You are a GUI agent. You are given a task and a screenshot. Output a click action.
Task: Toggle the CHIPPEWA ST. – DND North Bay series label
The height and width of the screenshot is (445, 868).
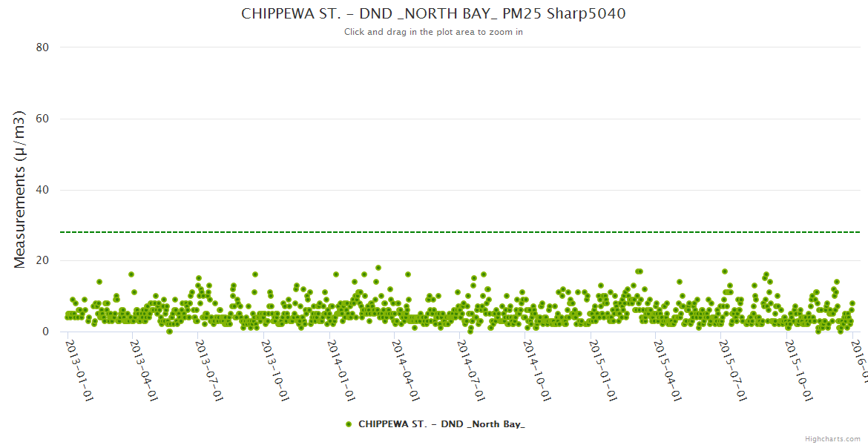coord(441,424)
